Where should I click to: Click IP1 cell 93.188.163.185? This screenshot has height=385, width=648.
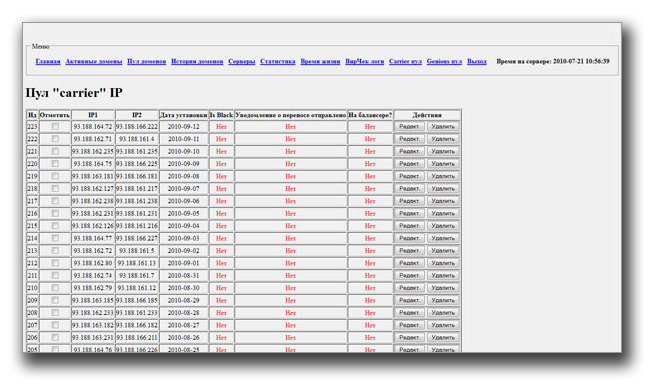pyautogui.click(x=93, y=300)
